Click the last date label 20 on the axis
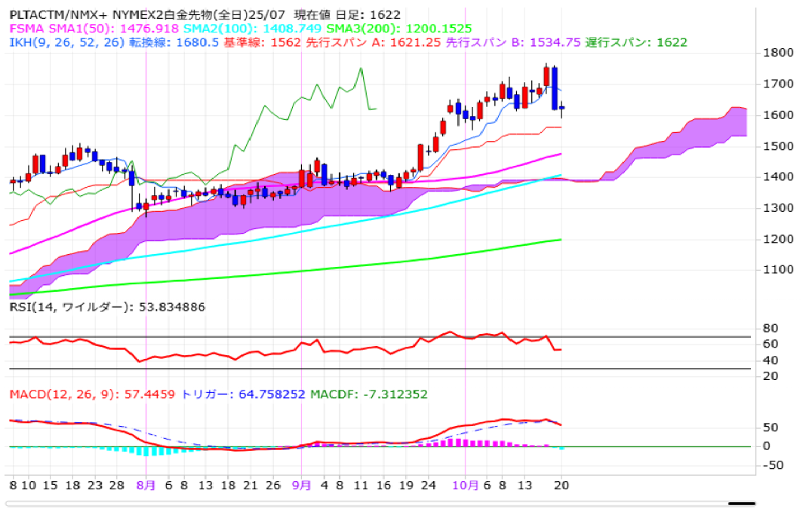 [561, 486]
